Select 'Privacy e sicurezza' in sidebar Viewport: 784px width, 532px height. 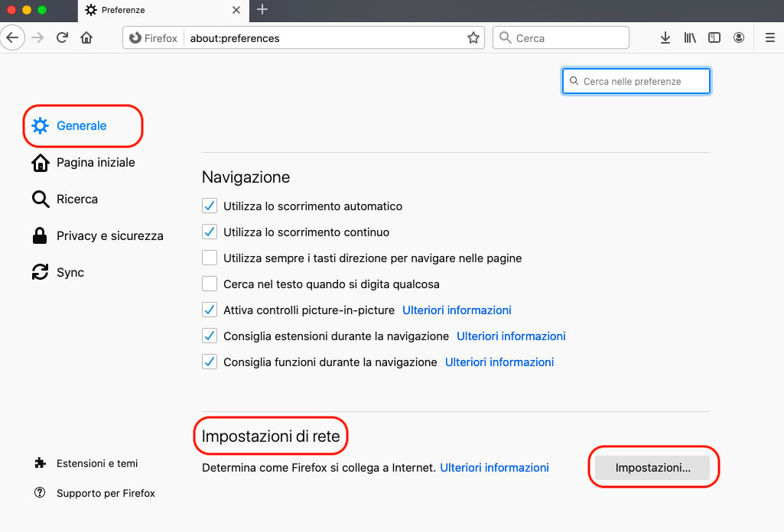click(109, 236)
